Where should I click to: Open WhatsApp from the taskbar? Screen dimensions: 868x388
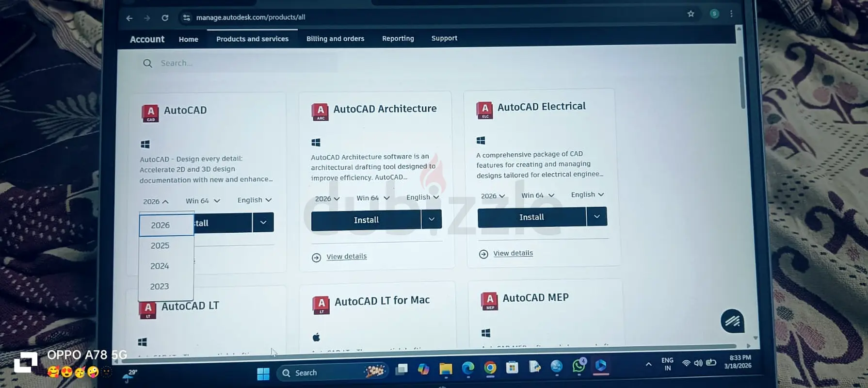(579, 366)
